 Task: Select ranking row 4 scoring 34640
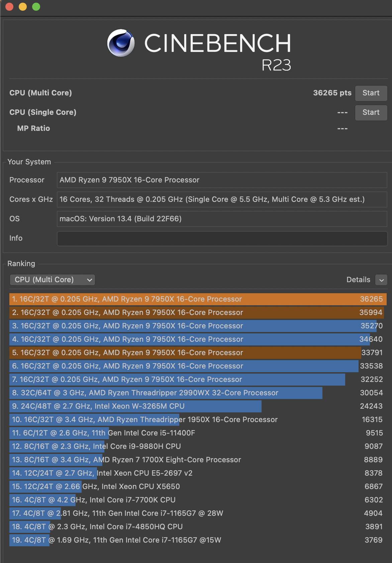pyautogui.click(x=198, y=339)
